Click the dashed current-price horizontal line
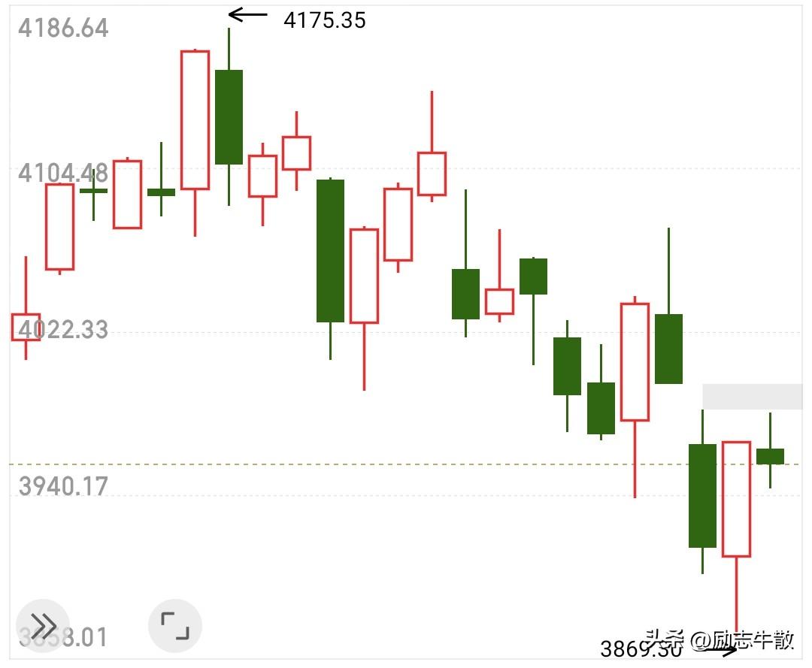Screen dimensions: 812x668 [x=406, y=464]
